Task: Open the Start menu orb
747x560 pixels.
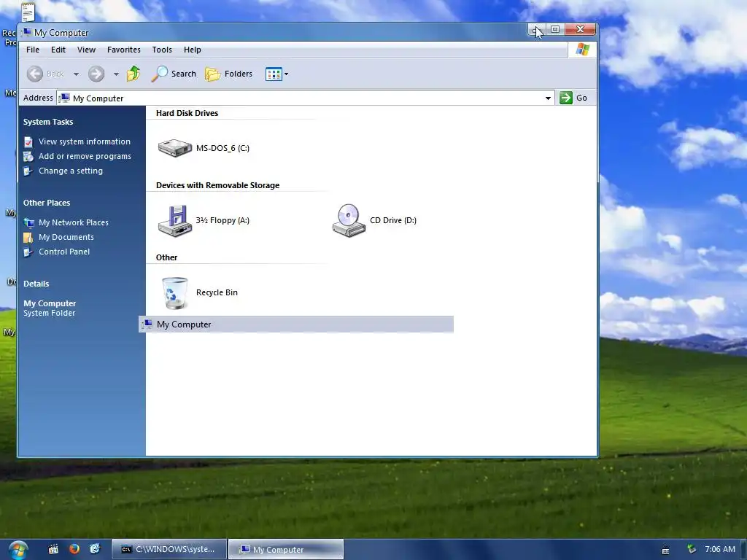Action: point(18,550)
